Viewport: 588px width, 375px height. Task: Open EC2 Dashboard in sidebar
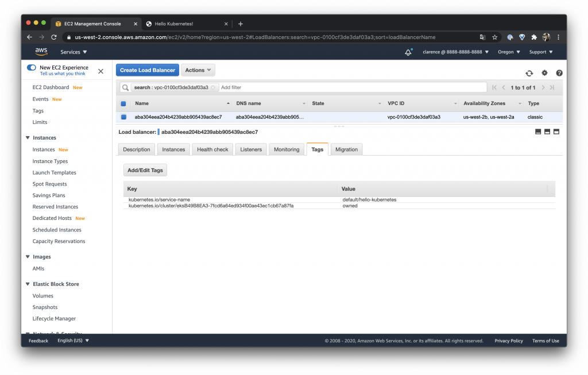51,87
